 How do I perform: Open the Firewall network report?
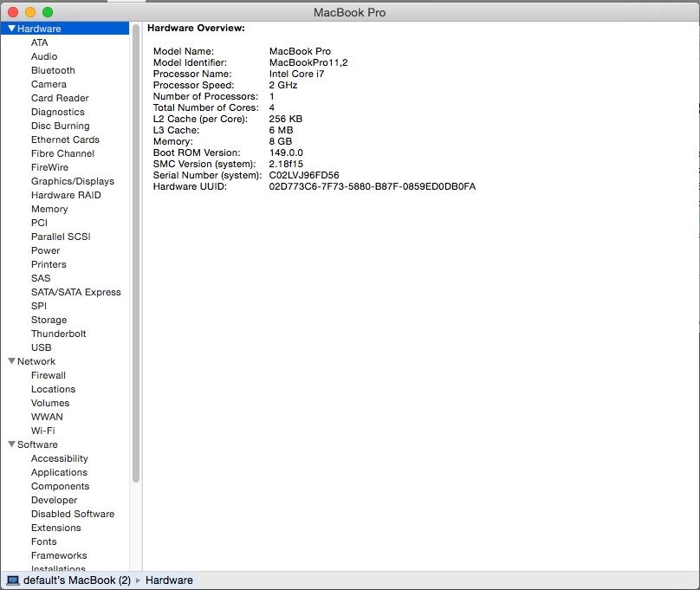pos(48,375)
